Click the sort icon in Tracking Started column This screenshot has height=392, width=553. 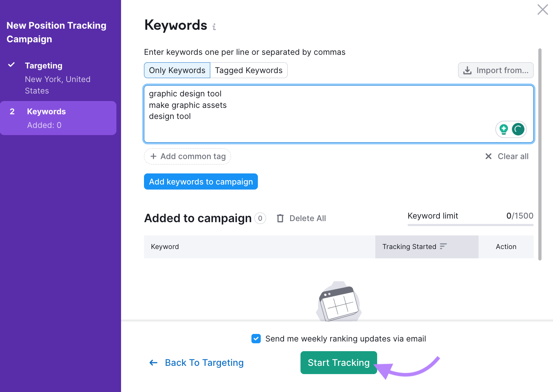[x=443, y=247]
